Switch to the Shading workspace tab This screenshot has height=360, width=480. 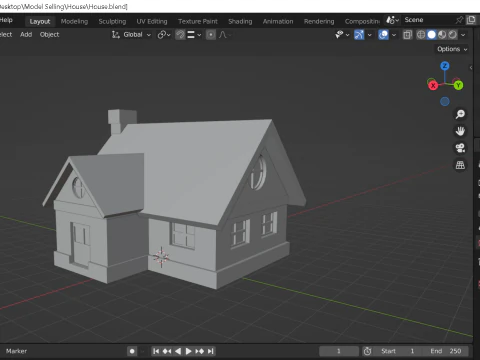click(240, 21)
